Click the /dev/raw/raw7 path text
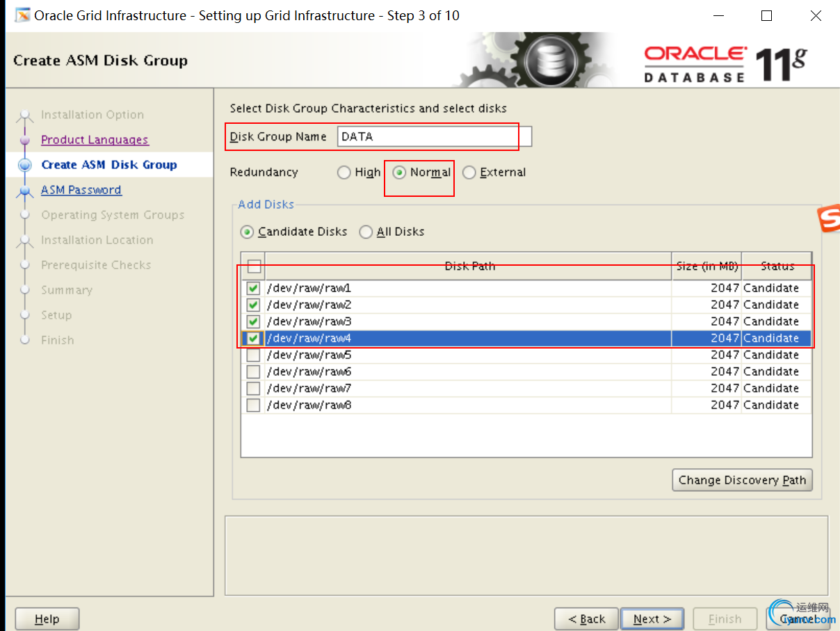The image size is (840, 631). pos(309,388)
